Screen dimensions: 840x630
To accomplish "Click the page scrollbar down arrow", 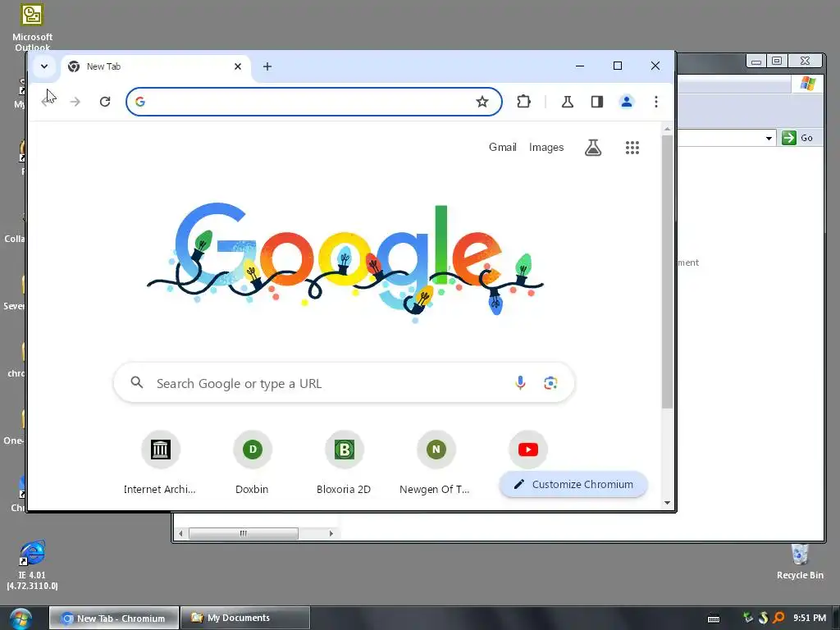I will pos(667,503).
